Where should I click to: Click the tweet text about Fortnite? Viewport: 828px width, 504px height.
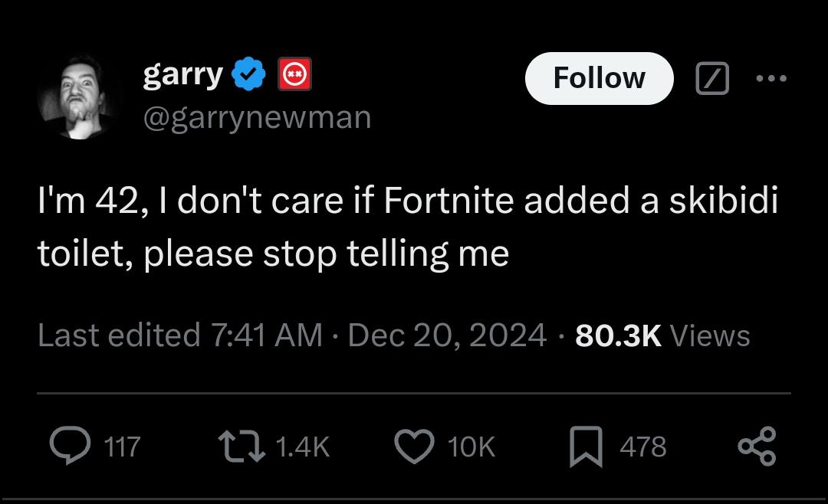point(408,227)
